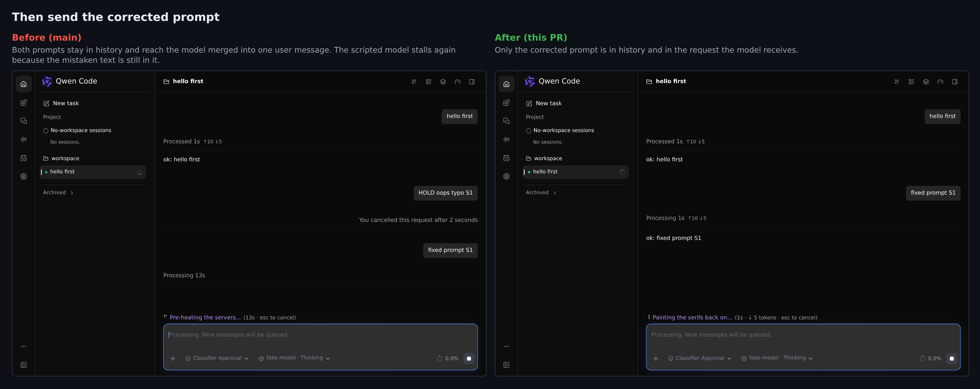Open layers stack icon in After panel header
980x389 pixels.
click(x=926, y=82)
